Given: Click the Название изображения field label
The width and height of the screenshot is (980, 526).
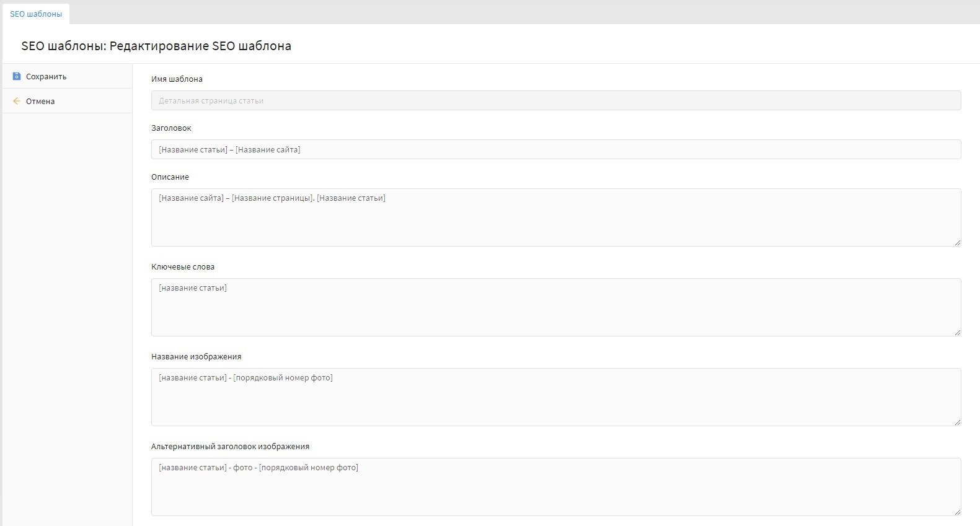Looking at the screenshot, I should [x=196, y=357].
